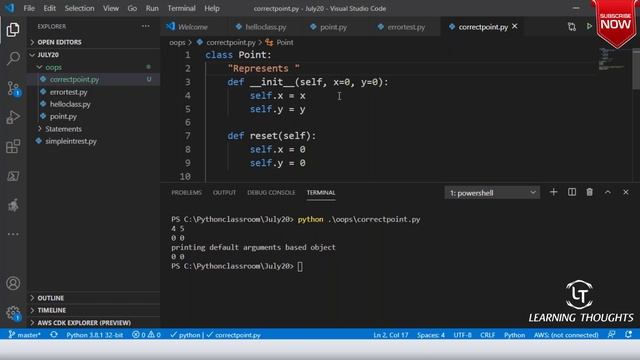Expand the OUTLINE section

click(x=93, y=298)
